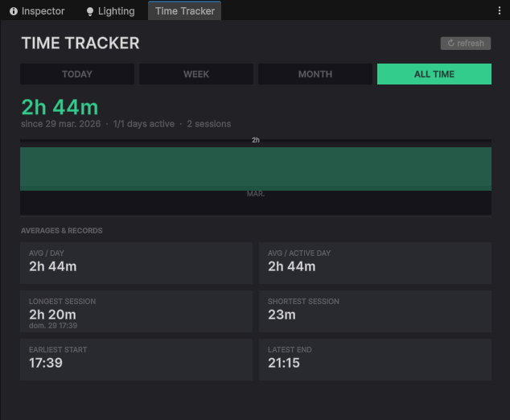This screenshot has width=510, height=420.
Task: Click '1/1 days active' text
Action: point(144,124)
